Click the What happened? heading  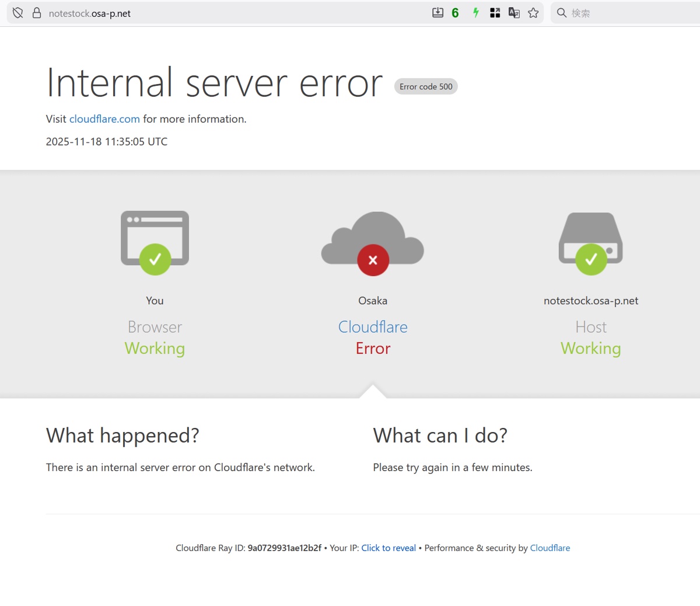(123, 436)
